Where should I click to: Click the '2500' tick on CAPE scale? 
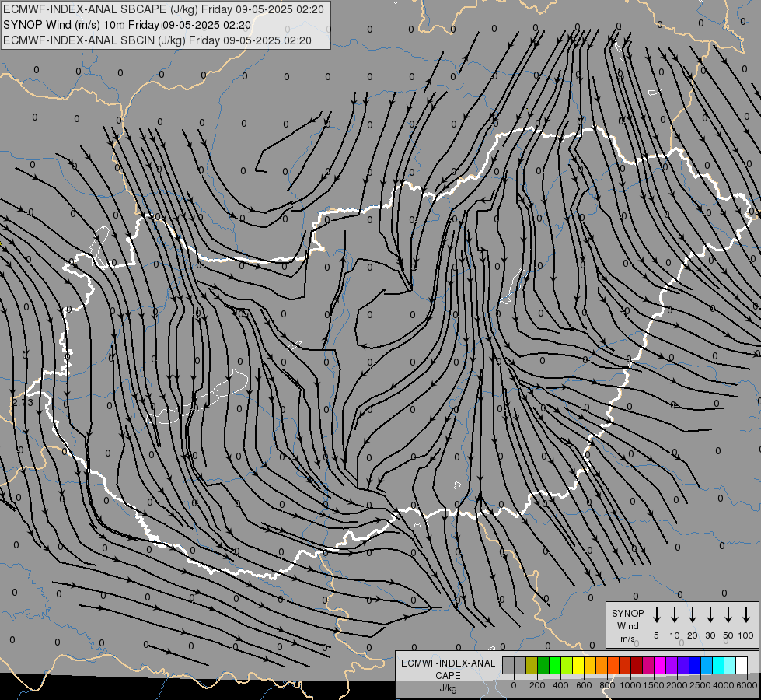point(700,685)
